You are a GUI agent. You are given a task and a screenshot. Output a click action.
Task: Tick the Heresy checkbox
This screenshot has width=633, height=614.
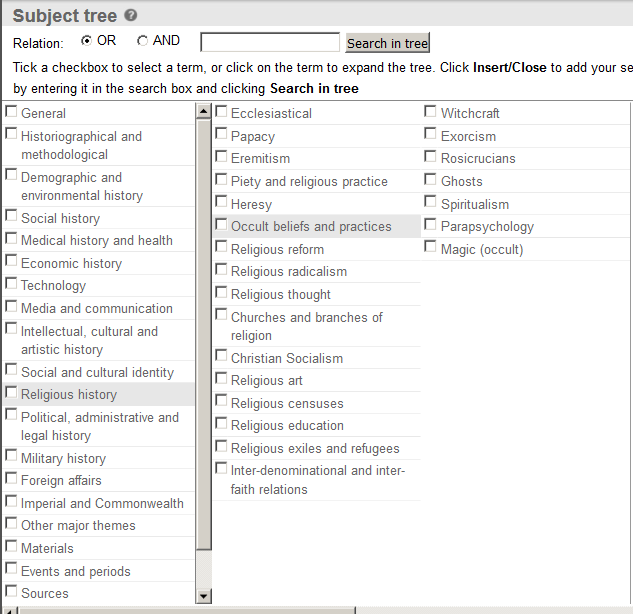click(x=221, y=203)
